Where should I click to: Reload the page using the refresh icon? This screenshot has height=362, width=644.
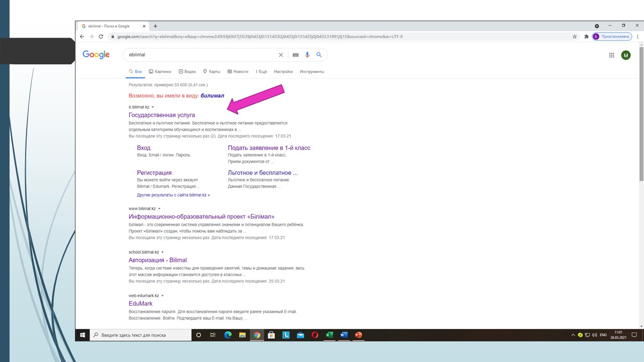tap(101, 37)
